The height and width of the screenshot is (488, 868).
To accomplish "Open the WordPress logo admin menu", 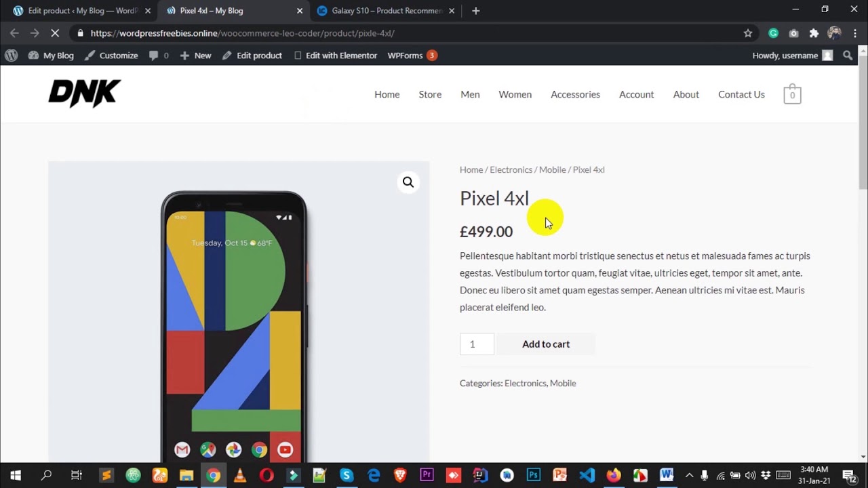I will point(11,56).
